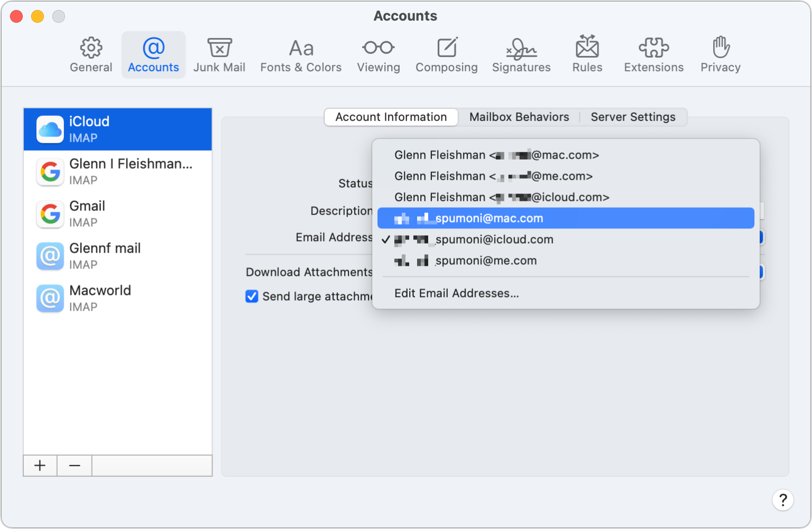This screenshot has width=812, height=529.
Task: Click the Macworld account entry
Action: (x=117, y=298)
